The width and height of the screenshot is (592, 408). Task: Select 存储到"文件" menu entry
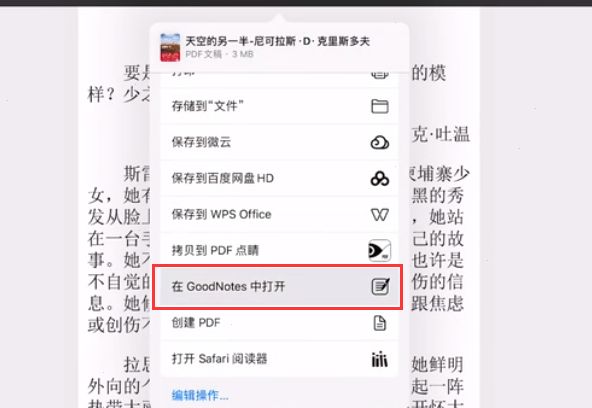(x=279, y=106)
